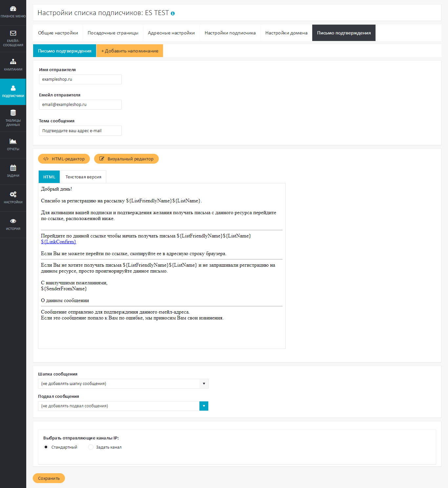
Task: Open History eye icon in sidebar
Action: [x=13, y=221]
